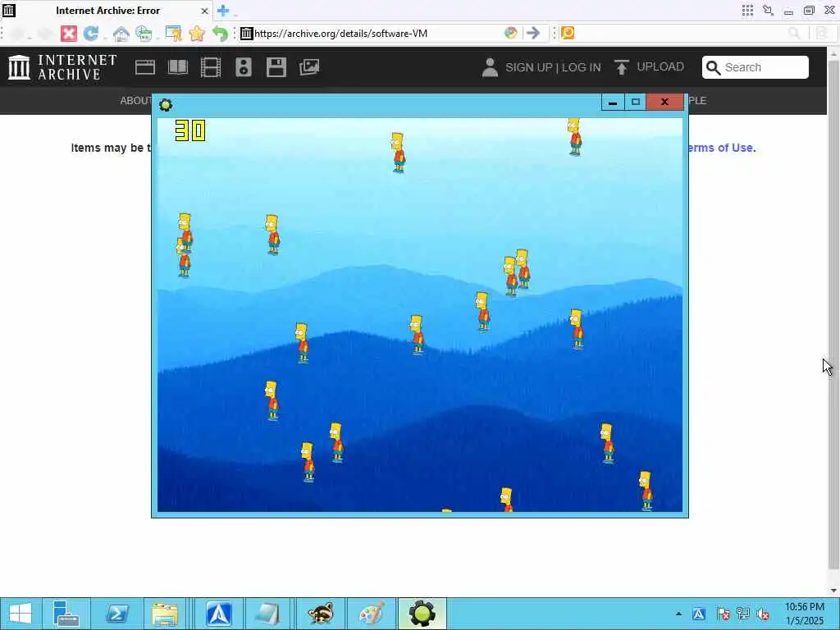This screenshot has width=840, height=630.
Task: Click the game window gear icon in title bar
Action: tap(166, 105)
